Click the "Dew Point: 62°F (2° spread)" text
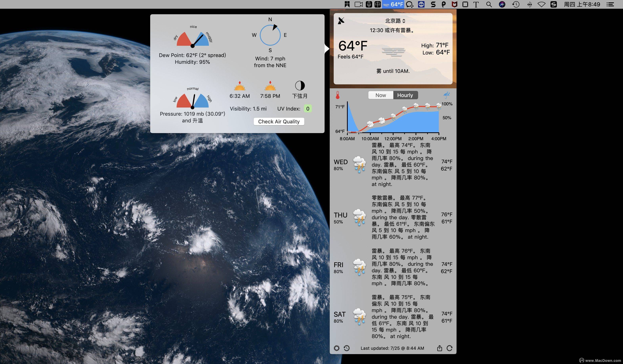The height and width of the screenshot is (364, 623). click(x=192, y=55)
